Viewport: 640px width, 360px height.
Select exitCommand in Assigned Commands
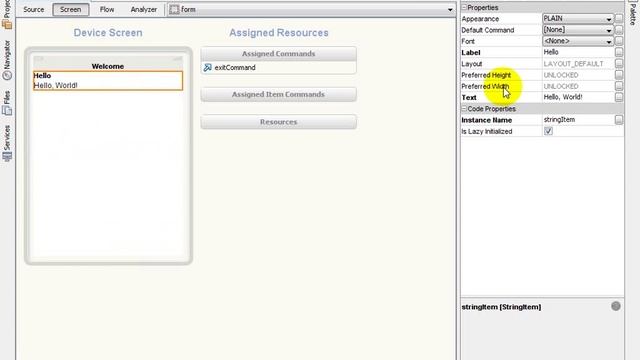coord(235,67)
